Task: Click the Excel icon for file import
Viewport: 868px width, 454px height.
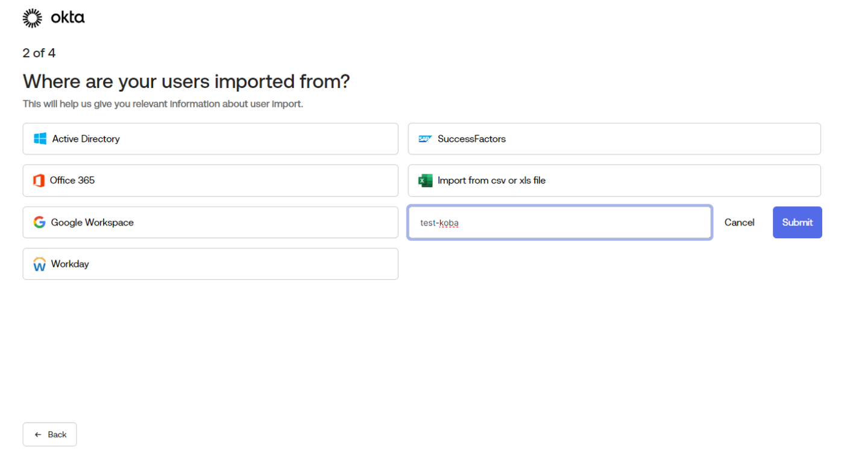Action: click(426, 180)
